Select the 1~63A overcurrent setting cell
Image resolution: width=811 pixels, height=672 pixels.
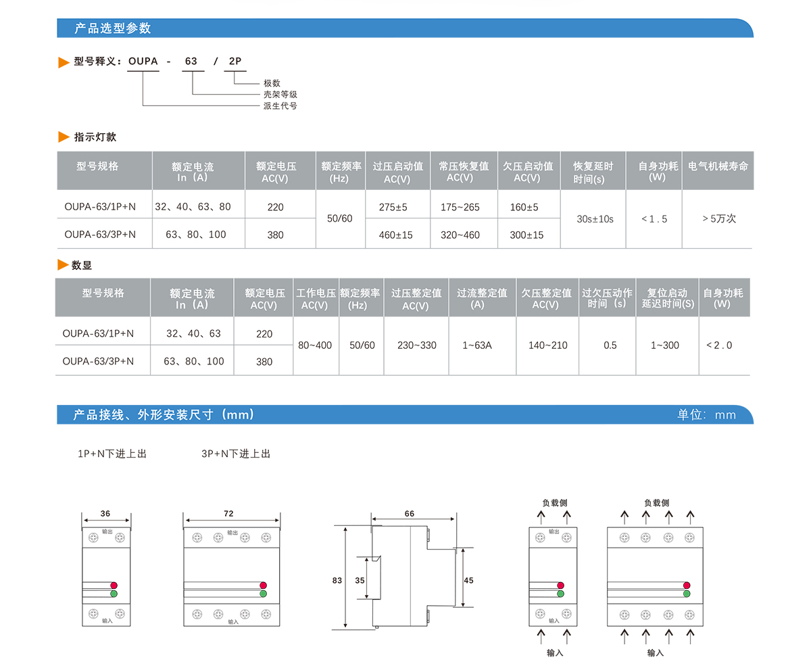477,345
